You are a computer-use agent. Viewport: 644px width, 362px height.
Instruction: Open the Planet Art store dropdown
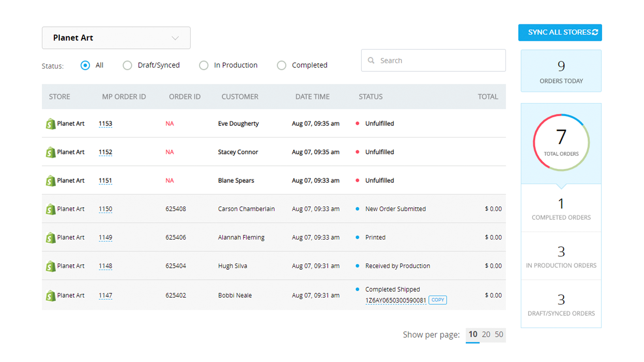[x=116, y=38]
